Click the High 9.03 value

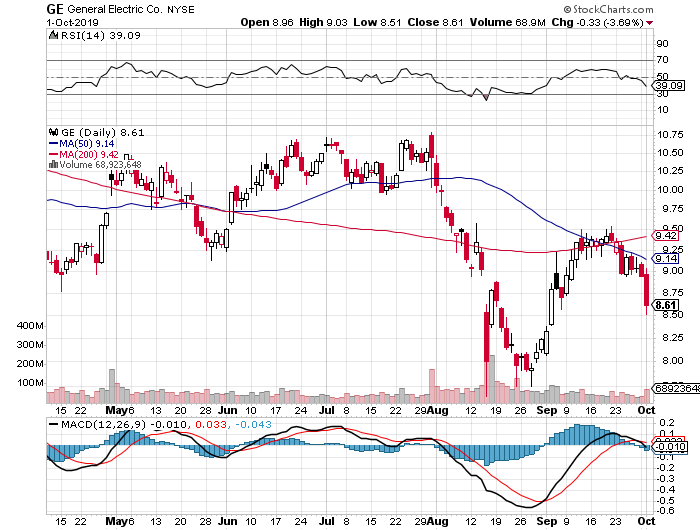tap(323, 22)
